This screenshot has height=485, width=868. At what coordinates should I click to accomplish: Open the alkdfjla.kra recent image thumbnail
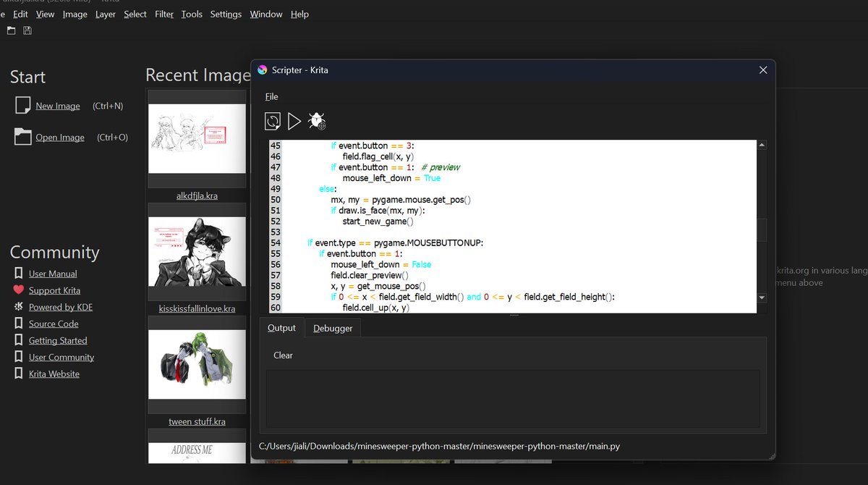(197, 138)
